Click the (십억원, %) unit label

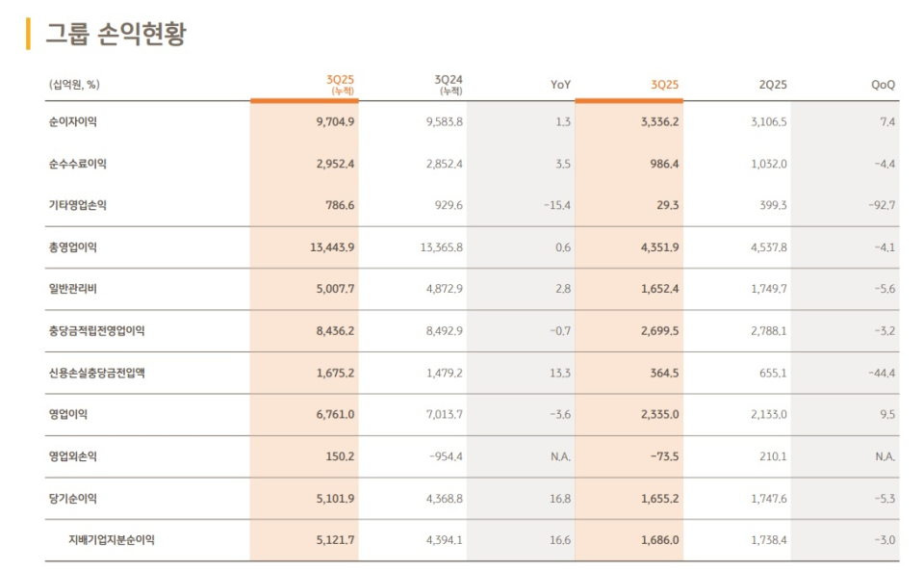(x=74, y=85)
